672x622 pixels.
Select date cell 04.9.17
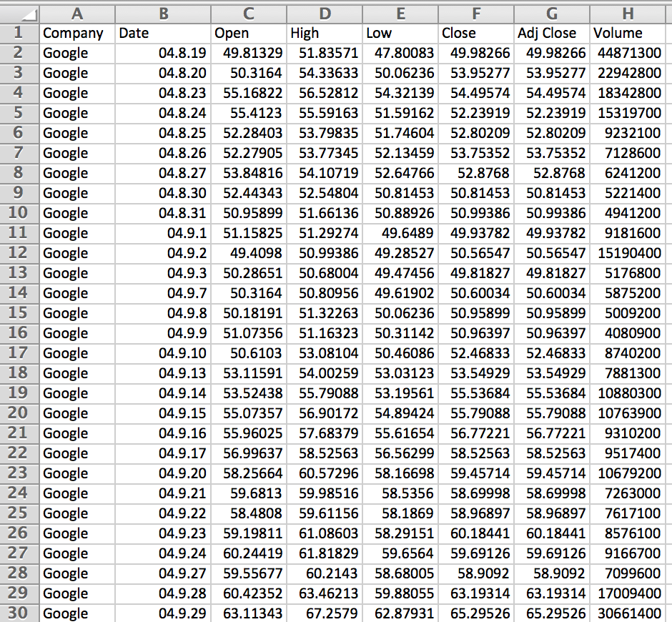coord(163,453)
